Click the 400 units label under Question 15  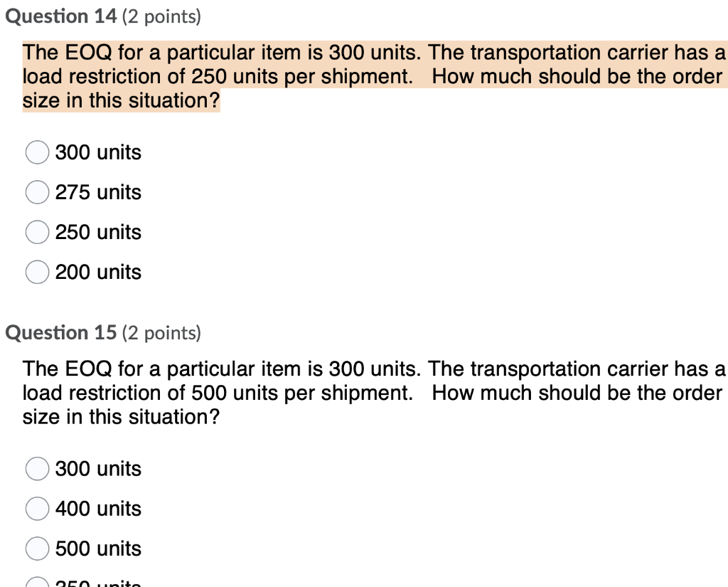98,509
